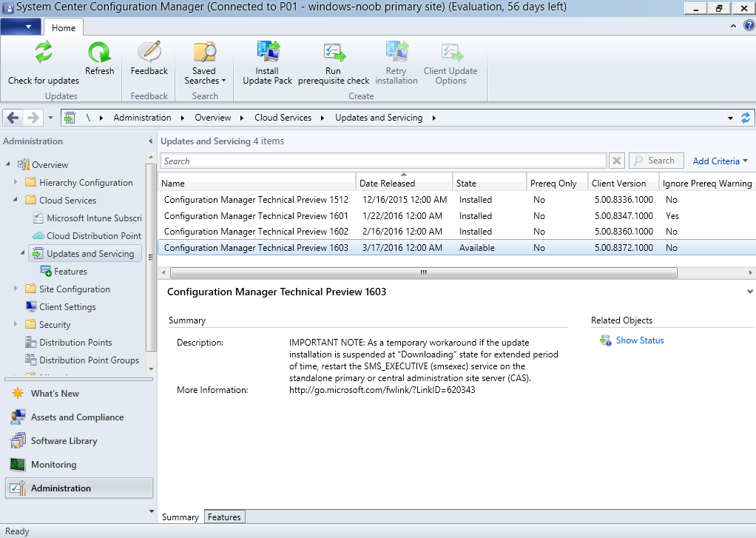Go back with the navigation arrow
Image resolution: width=756 pixels, height=538 pixels.
point(13,117)
